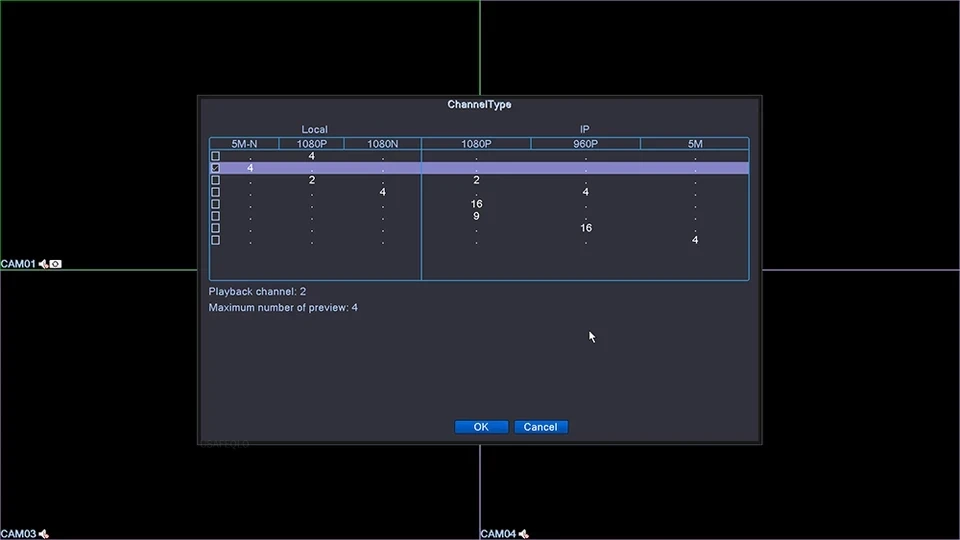The image size is (960, 540).
Task: Enable the checkbox for IP 1080P 9 row
Action: 216,216
